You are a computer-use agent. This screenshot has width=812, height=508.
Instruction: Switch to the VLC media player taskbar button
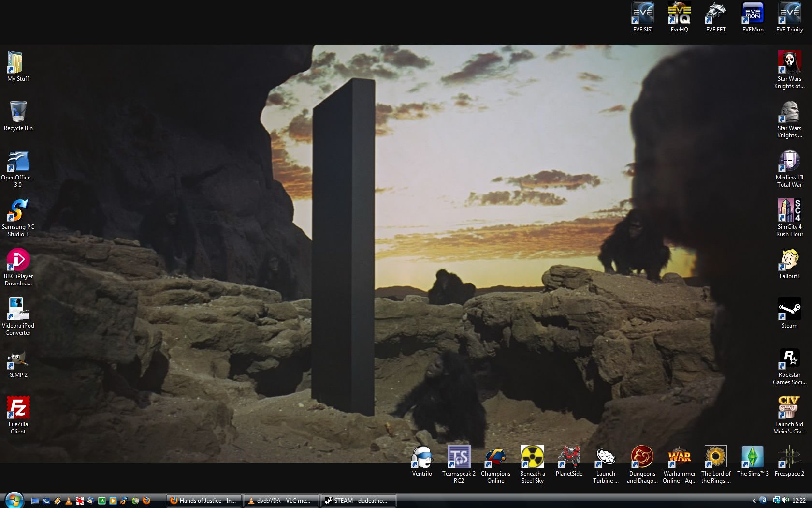[281, 501]
